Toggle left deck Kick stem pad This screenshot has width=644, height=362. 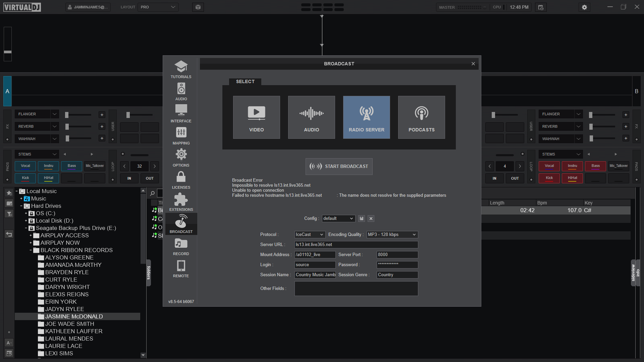click(25, 178)
